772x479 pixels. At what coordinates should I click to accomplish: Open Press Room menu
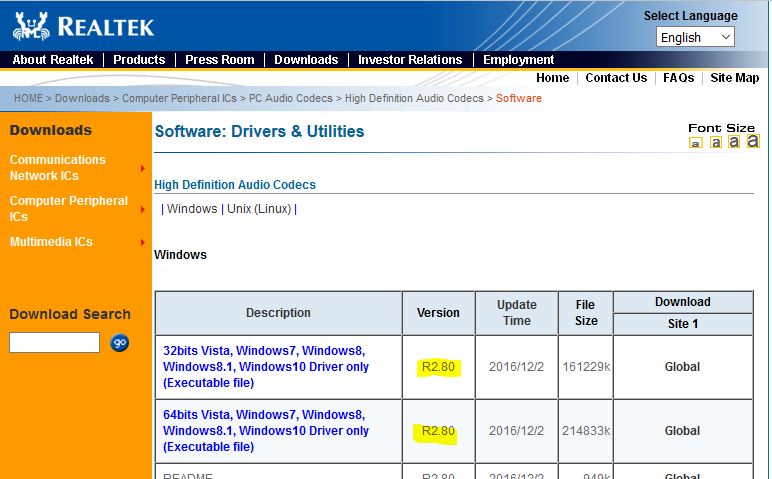coord(220,60)
